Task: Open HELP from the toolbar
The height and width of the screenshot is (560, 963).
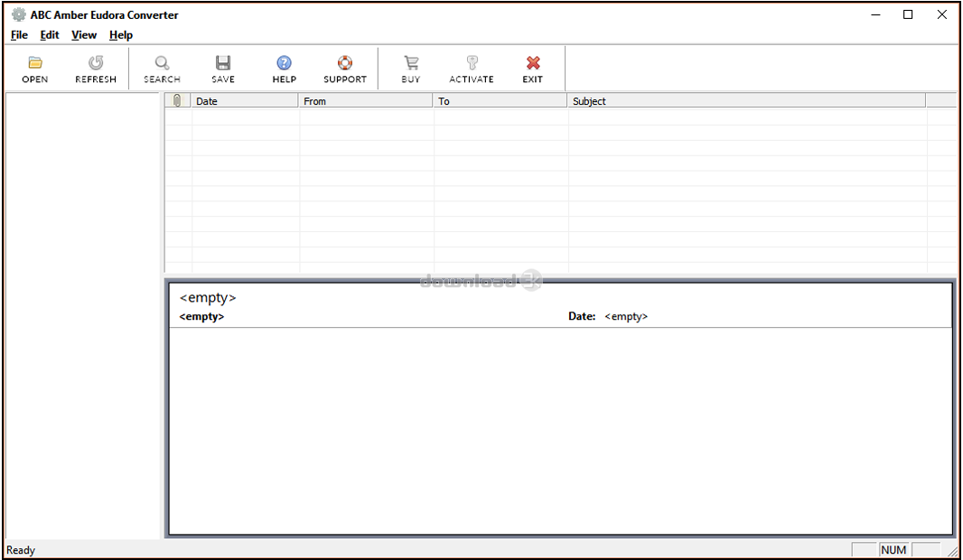Action: pyautogui.click(x=284, y=70)
